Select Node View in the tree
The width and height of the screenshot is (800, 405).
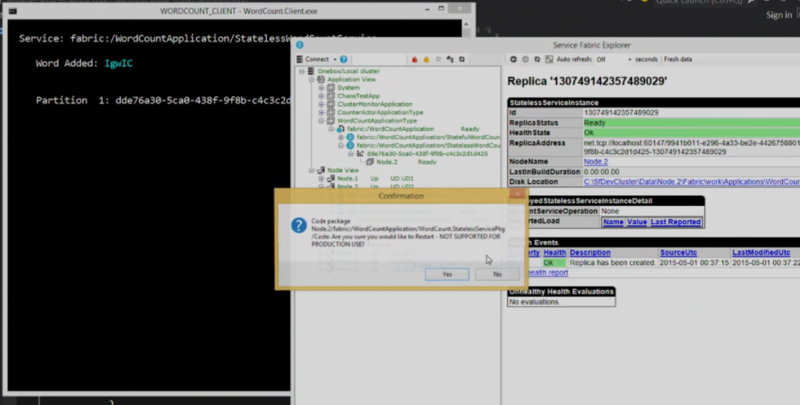[x=343, y=170]
